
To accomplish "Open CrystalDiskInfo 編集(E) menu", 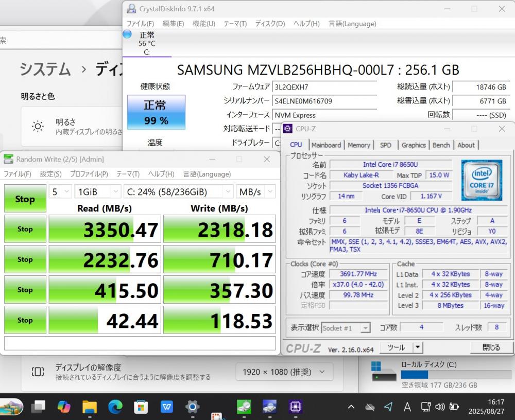I will (x=173, y=24).
